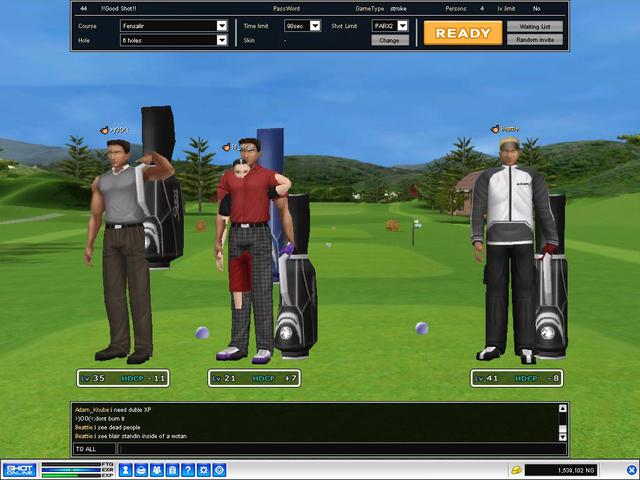The width and height of the screenshot is (640, 480).
Task: Click the Change button
Action: click(389, 41)
